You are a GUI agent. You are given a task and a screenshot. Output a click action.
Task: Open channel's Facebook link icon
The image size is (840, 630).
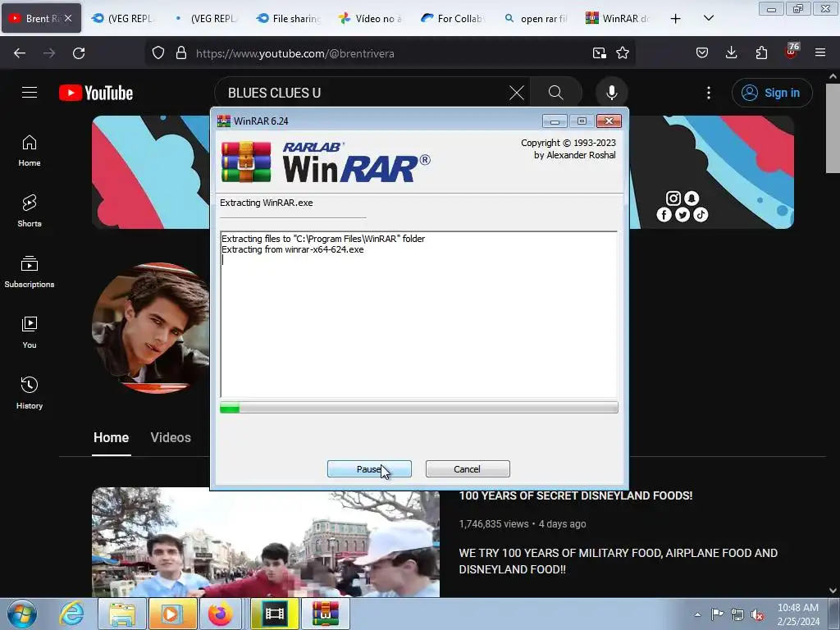tap(664, 215)
